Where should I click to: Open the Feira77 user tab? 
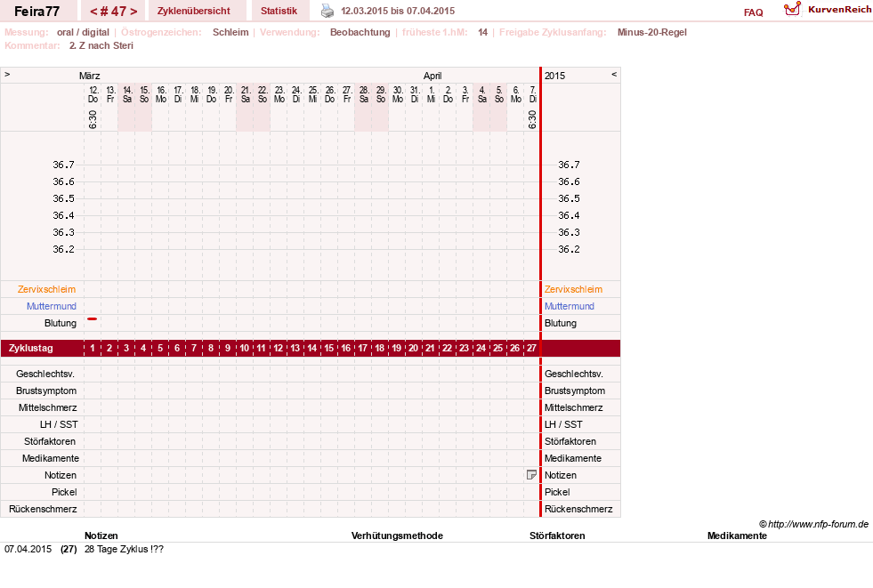point(36,12)
